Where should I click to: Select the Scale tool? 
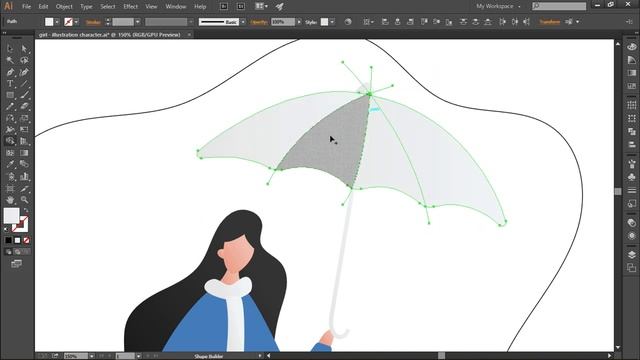(24, 118)
